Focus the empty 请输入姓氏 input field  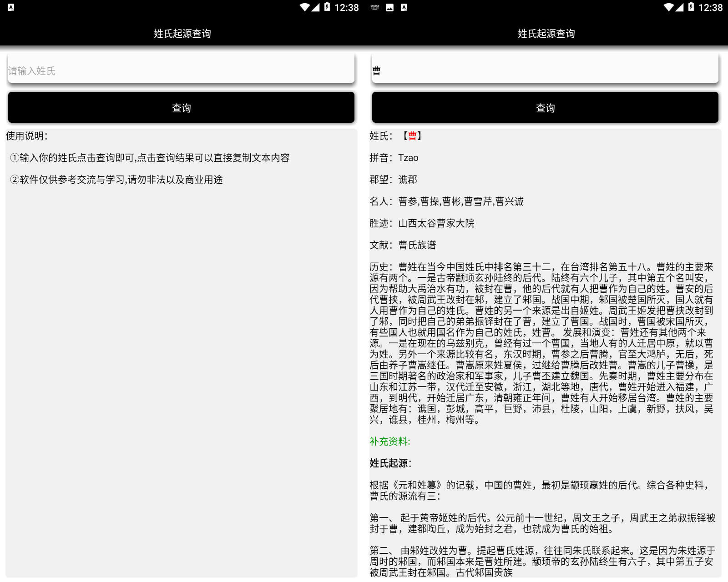(181, 69)
